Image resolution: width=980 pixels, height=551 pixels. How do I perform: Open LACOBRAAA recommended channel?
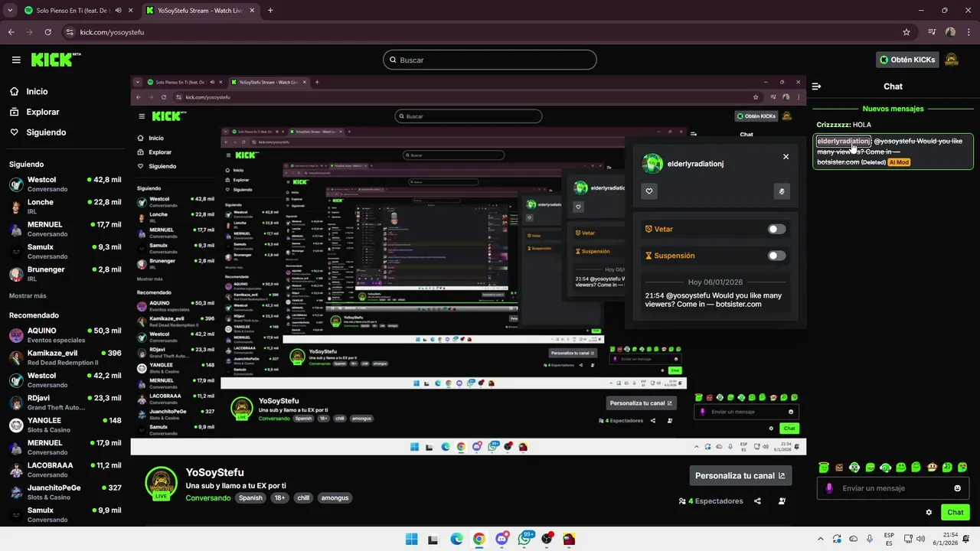(65, 470)
